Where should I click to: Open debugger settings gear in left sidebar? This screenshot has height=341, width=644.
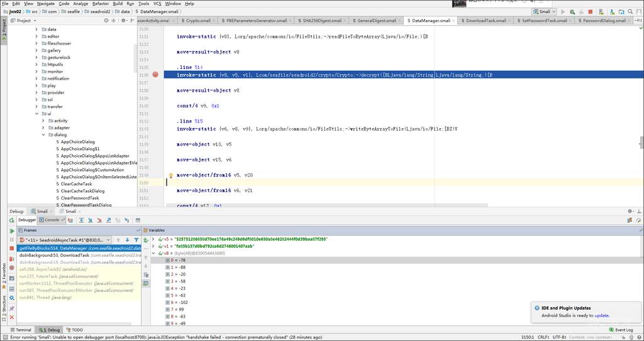[x=11, y=298]
